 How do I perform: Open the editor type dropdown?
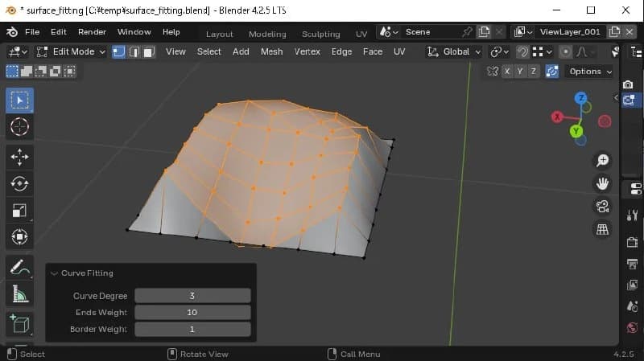(x=18, y=52)
